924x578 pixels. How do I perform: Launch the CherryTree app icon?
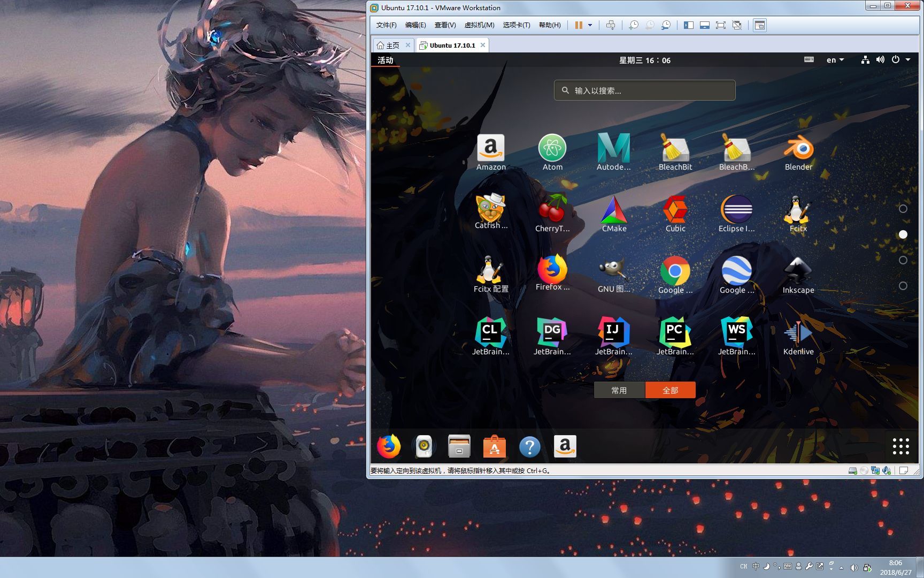552,209
